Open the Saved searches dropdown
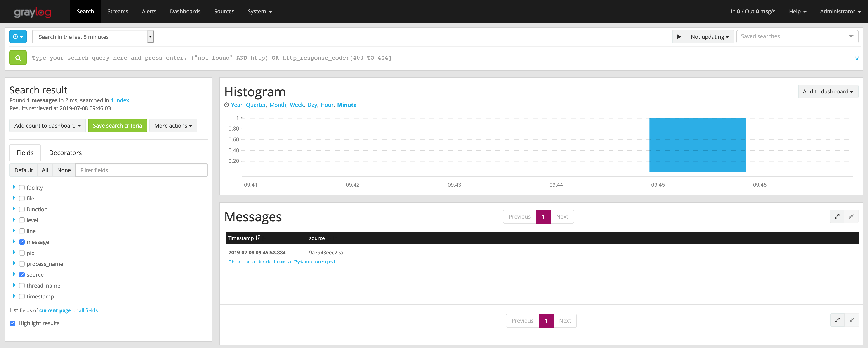Image resolution: width=868 pixels, height=348 pixels. click(x=797, y=36)
